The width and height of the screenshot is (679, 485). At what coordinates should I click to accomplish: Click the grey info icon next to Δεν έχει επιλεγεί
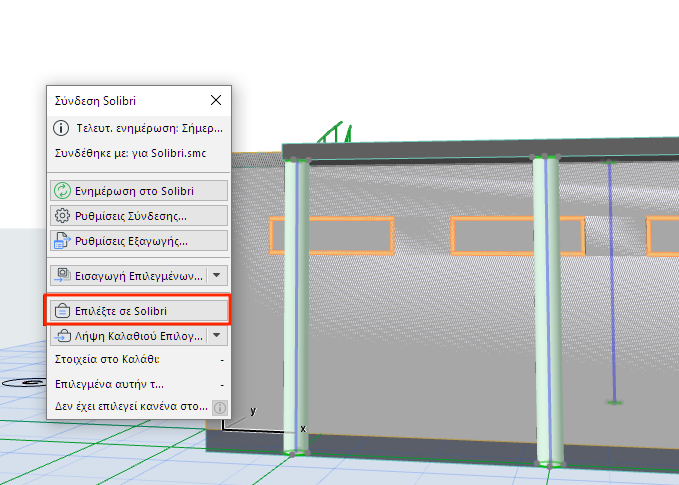pos(220,407)
